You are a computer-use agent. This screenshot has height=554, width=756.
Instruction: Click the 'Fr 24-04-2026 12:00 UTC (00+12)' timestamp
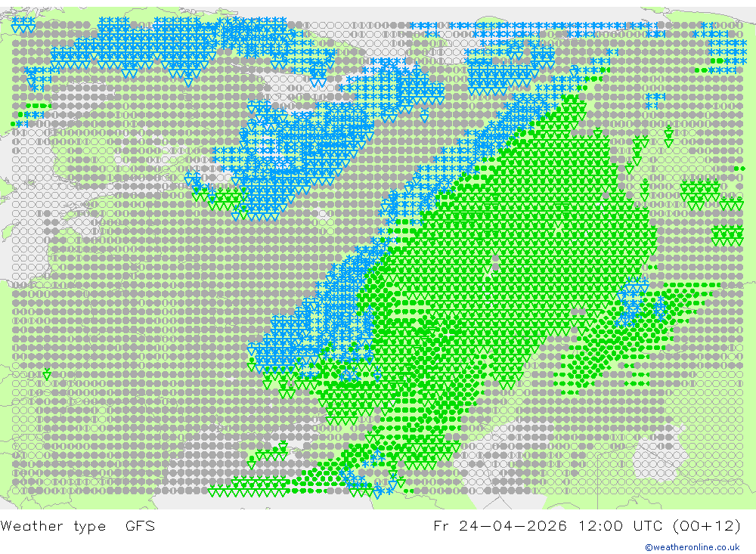[x=587, y=525]
